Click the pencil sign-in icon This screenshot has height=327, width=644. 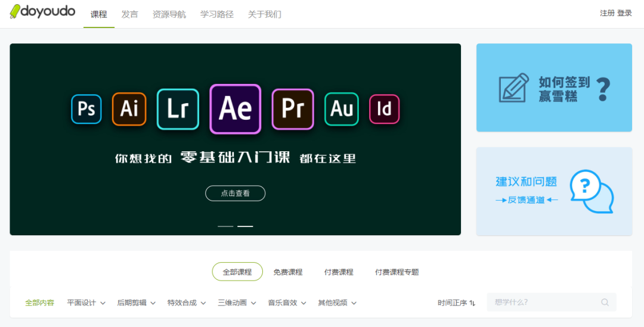pos(514,88)
